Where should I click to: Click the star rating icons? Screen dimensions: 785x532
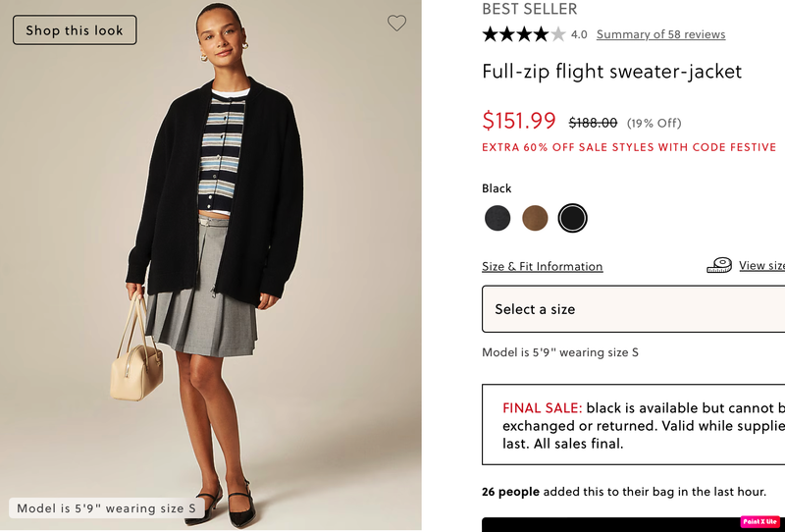click(x=523, y=34)
